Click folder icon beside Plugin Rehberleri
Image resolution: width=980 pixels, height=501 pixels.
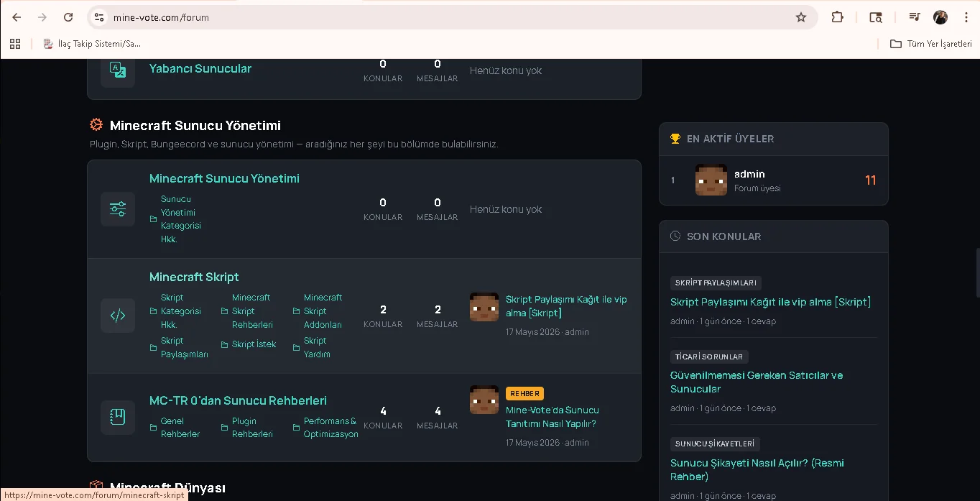(225, 428)
